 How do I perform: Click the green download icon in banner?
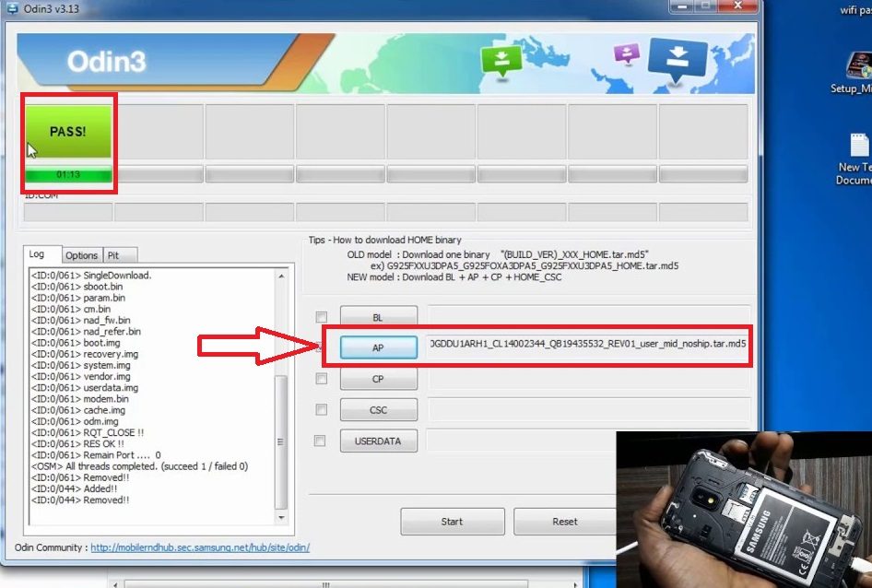(501, 62)
